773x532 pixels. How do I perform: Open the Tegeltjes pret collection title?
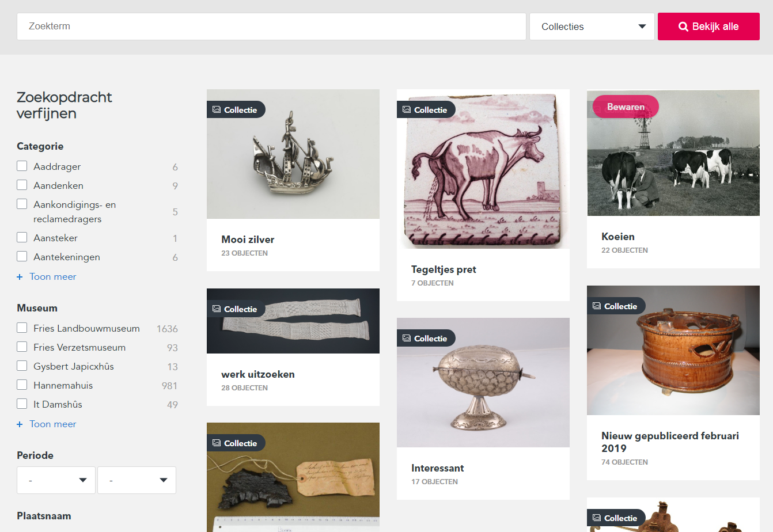coord(444,269)
